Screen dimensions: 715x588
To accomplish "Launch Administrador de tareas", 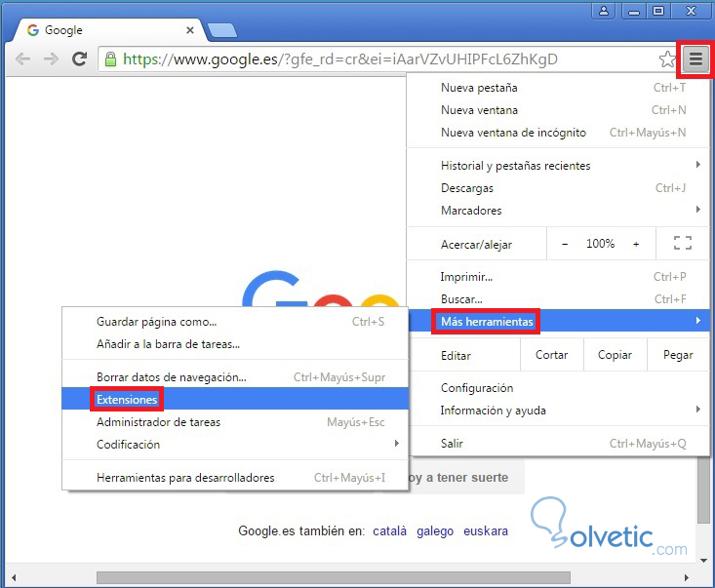I will click(235, 422).
